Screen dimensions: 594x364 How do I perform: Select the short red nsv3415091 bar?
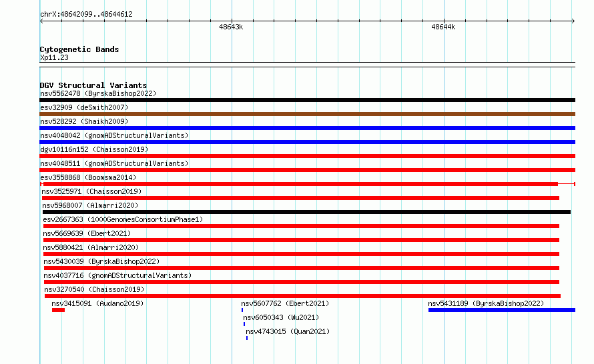[x=58, y=310]
